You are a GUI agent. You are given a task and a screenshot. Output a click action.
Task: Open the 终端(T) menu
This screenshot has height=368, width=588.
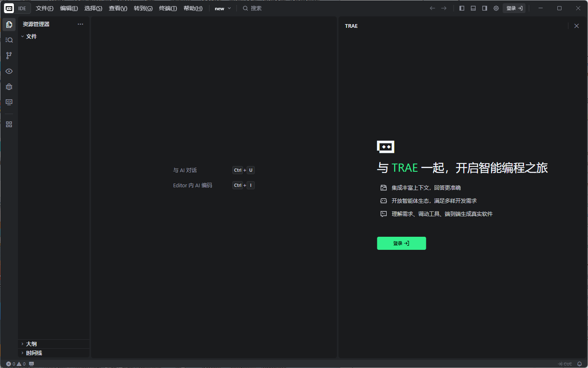(168, 8)
